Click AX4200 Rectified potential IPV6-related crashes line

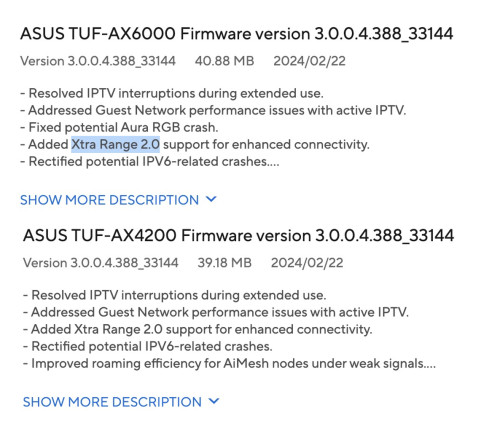pos(148,346)
